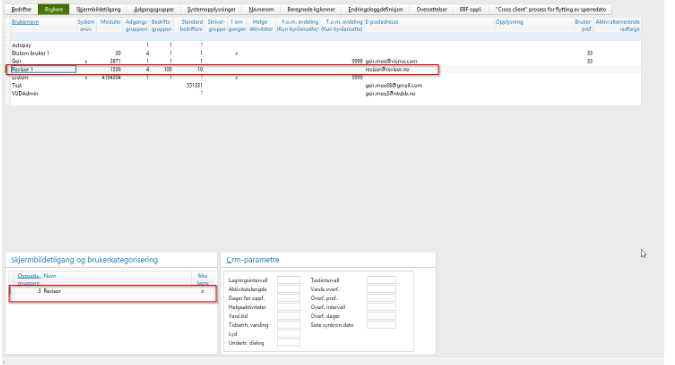Select the Brukere tab
The image size is (675, 365).
pos(53,9)
